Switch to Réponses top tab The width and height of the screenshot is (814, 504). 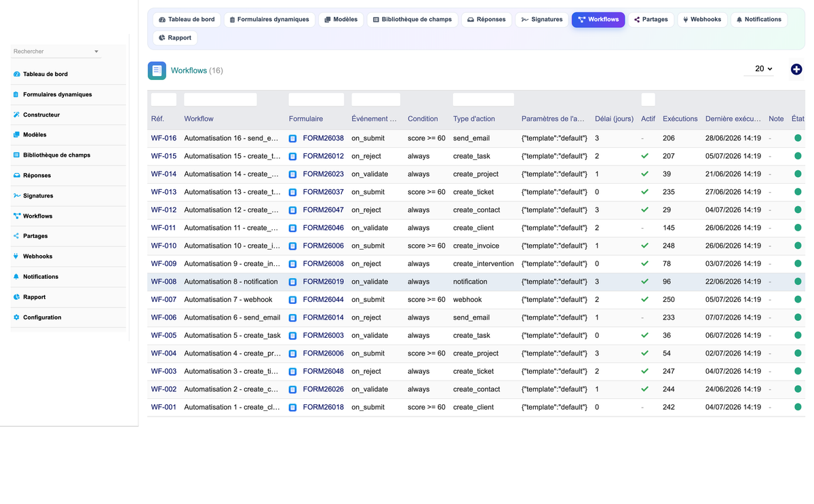(x=486, y=20)
